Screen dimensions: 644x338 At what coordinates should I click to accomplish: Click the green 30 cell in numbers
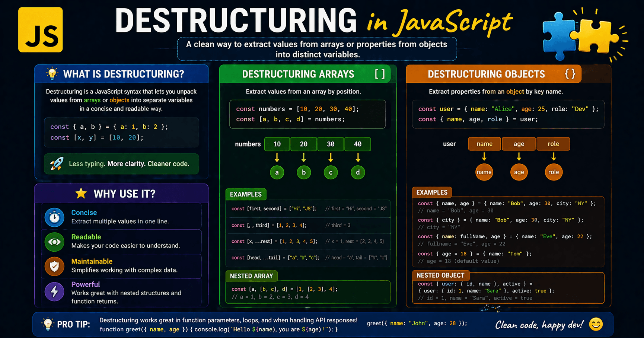[x=331, y=144]
